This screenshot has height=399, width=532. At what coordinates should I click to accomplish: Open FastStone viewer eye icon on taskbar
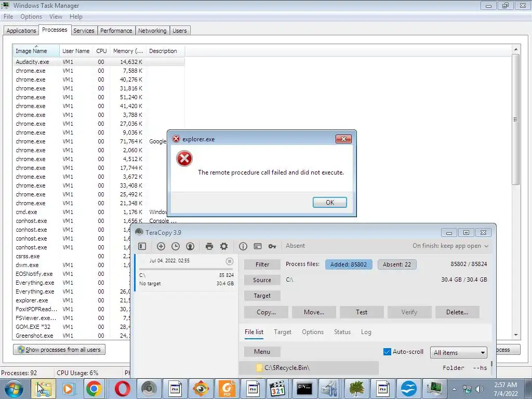201,389
